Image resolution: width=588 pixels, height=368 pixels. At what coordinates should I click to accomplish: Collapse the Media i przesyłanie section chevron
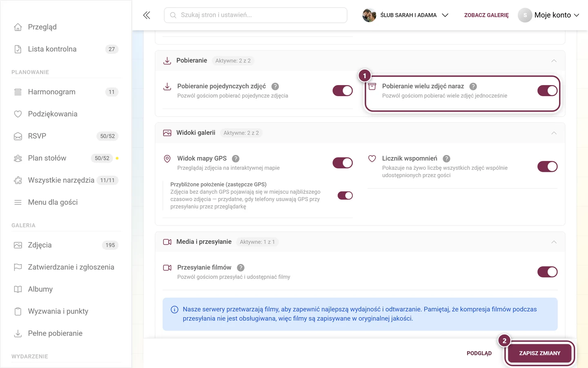[x=554, y=242]
